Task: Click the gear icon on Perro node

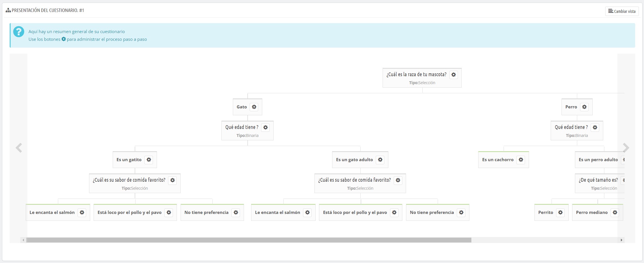Action: point(584,107)
